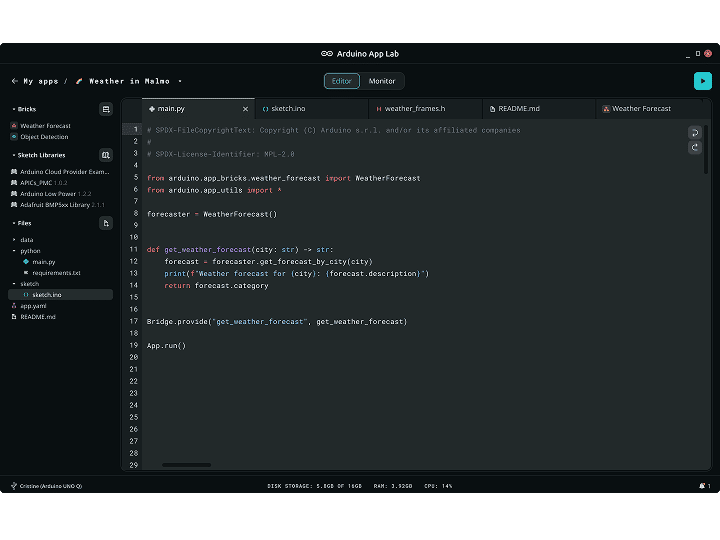720x540 pixels.
Task: Click the notifications bell in status bar
Action: 702,486
